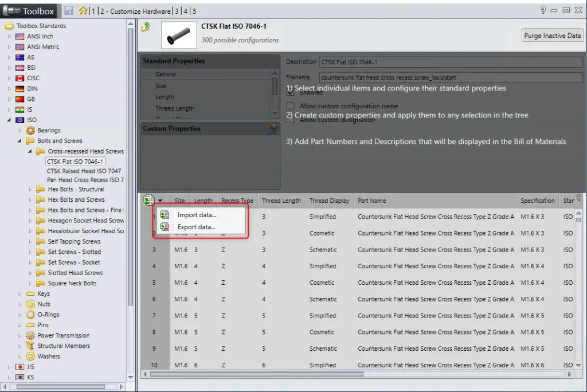
Task: Click the green up-arrow icon beside the screw thumbnail
Action: pyautogui.click(x=146, y=26)
